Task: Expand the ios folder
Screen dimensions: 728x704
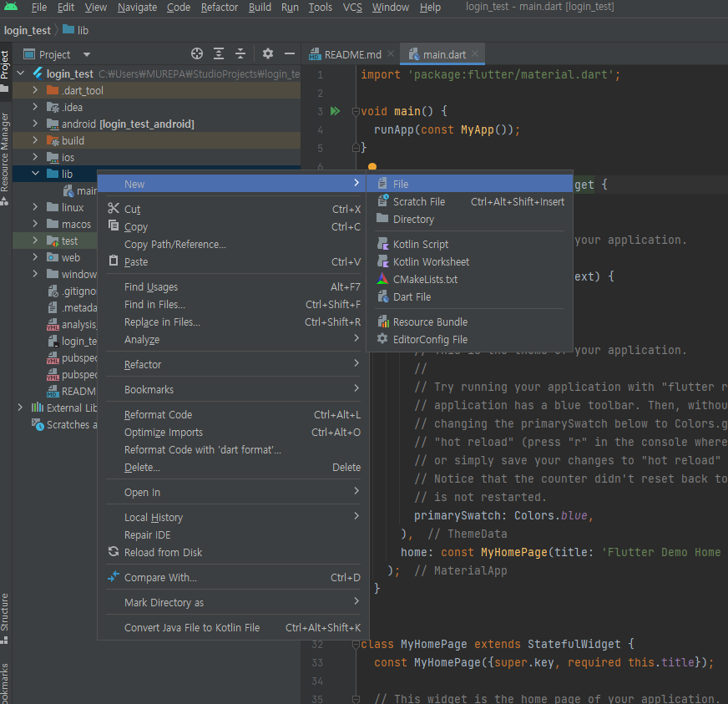Action: pos(35,157)
